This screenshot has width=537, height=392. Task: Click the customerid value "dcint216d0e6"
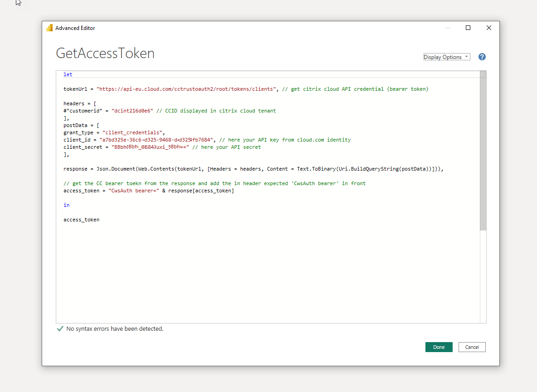[132, 111]
